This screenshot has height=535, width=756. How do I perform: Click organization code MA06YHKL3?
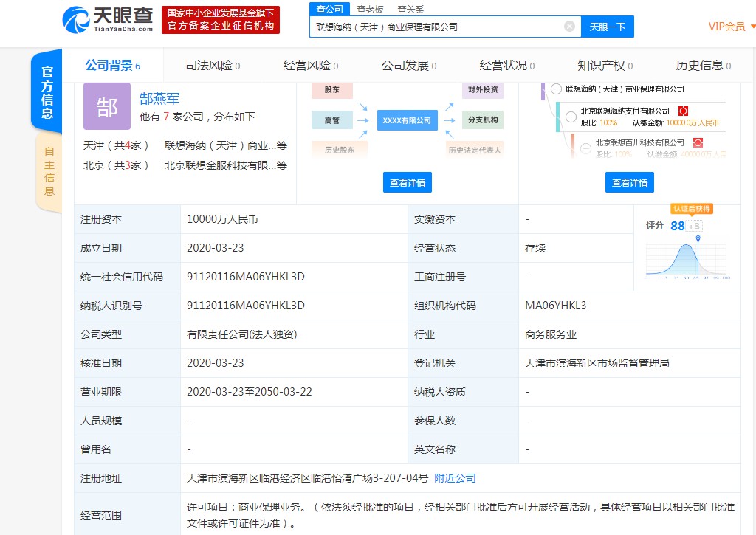(x=555, y=306)
